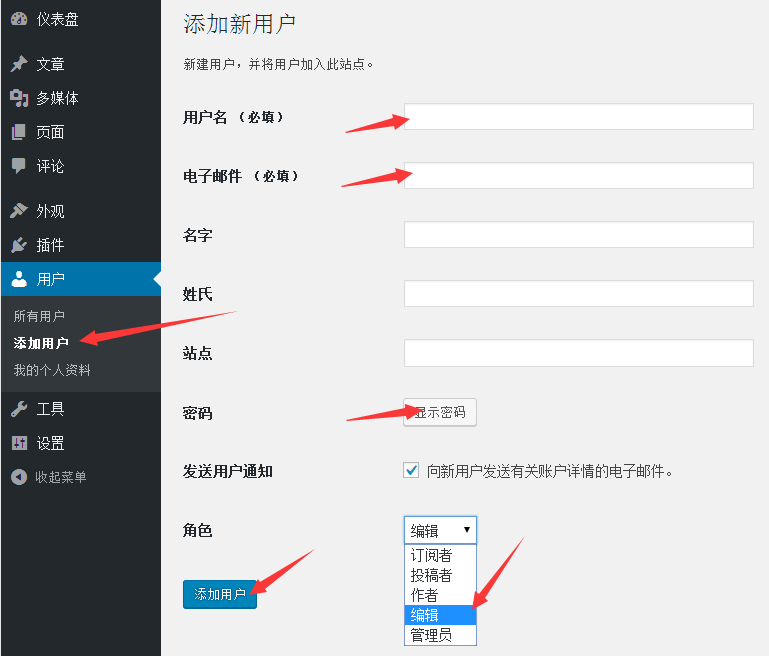The image size is (769, 656).
Task: Open the 所有用户 submenu link
Action: pyautogui.click(x=39, y=316)
